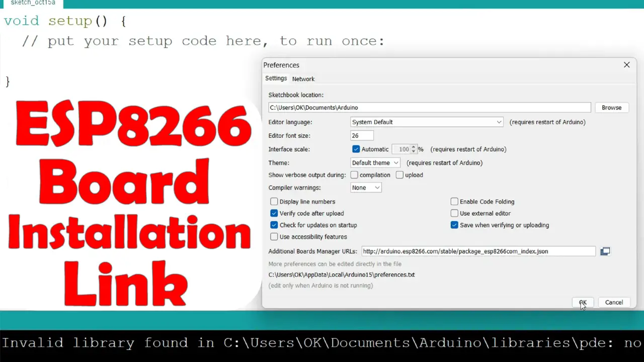Viewport: 644px width, 362px height.
Task: Open the Theme dropdown
Action: pos(375,163)
